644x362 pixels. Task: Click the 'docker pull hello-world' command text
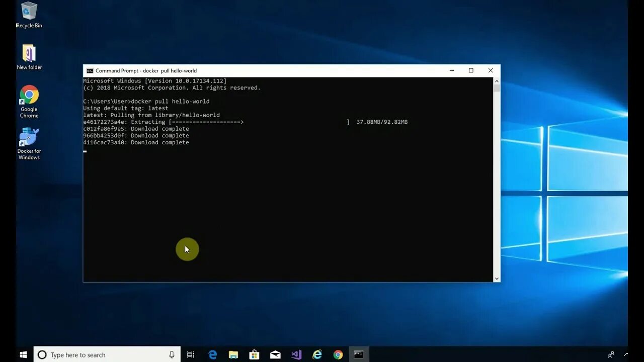tap(170, 102)
